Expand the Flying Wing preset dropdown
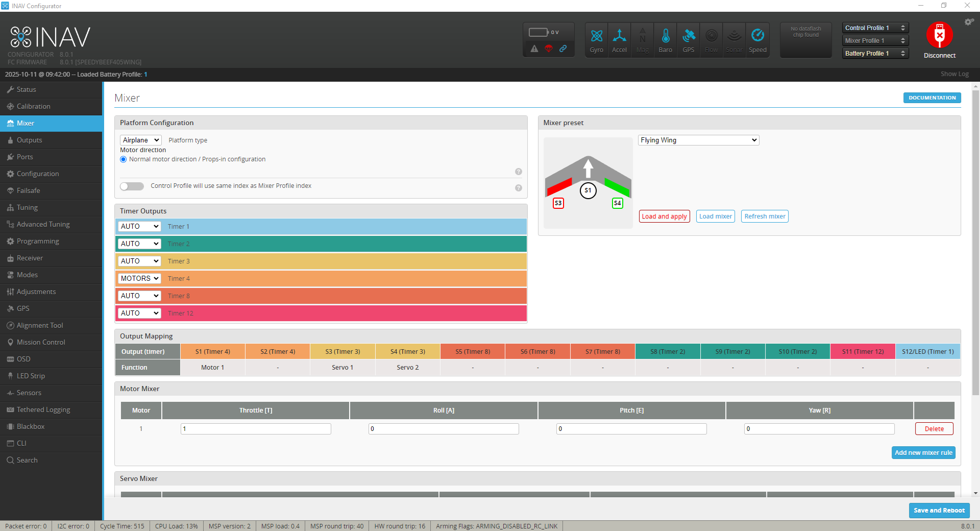 click(698, 140)
